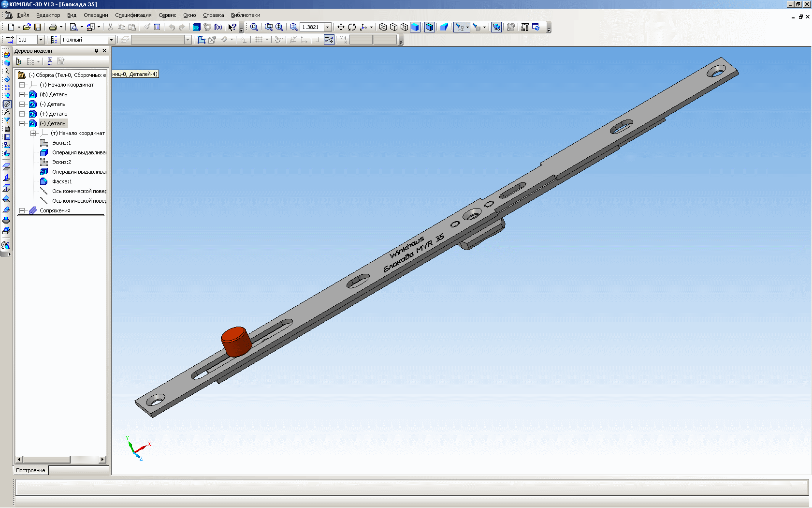Select the Построение tab
This screenshot has height=508, width=812.
(x=30, y=470)
